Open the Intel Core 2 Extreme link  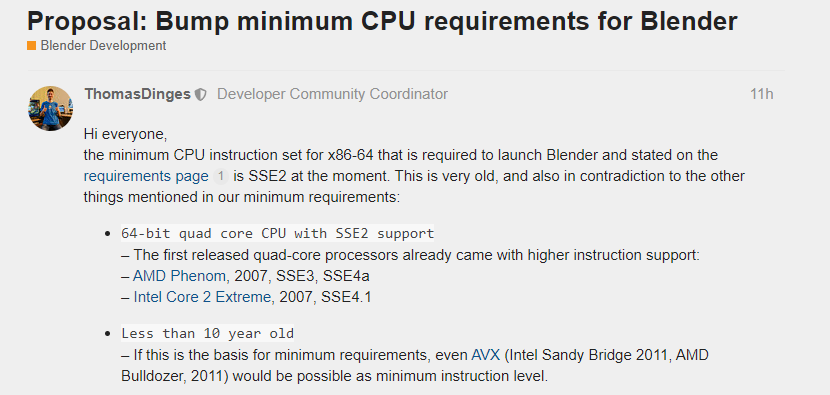point(202,297)
